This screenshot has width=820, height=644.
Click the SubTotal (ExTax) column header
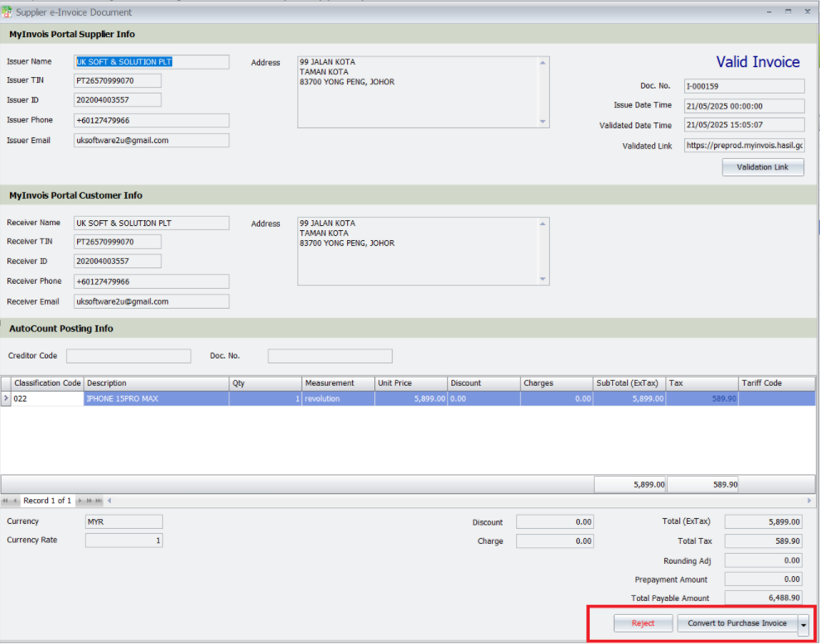click(x=629, y=383)
